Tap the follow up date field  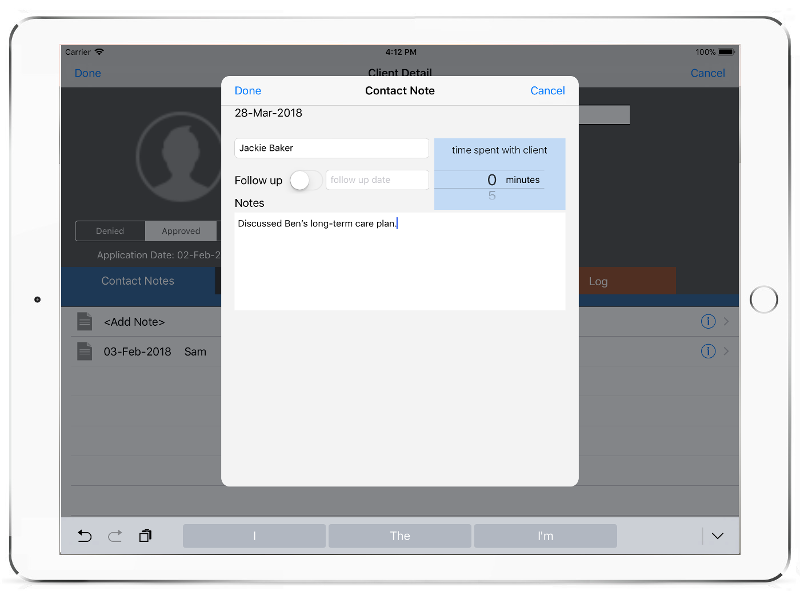[x=377, y=180]
